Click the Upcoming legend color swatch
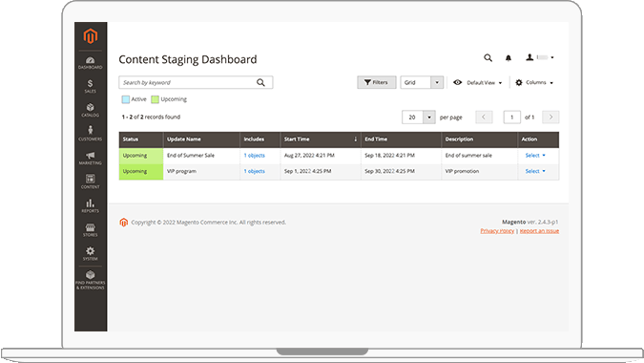 tap(155, 99)
